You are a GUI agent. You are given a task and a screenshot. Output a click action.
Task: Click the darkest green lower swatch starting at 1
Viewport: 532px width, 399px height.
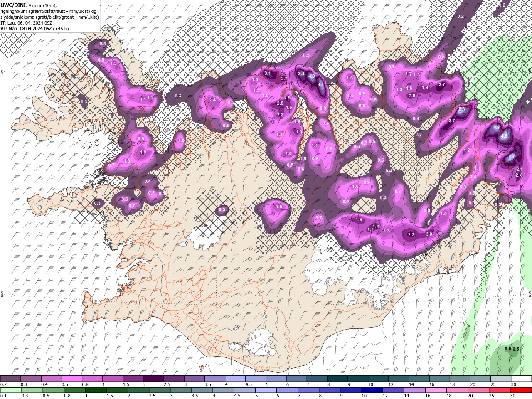point(95,390)
